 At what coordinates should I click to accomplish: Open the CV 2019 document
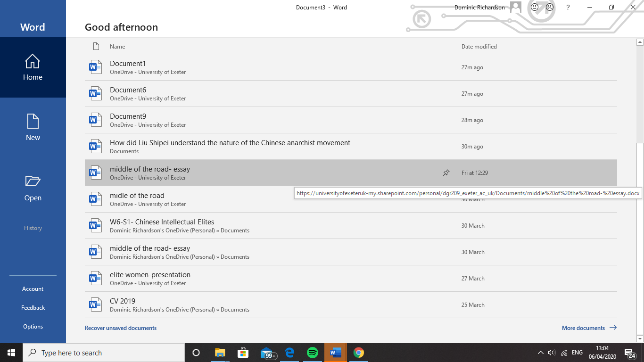click(351, 305)
